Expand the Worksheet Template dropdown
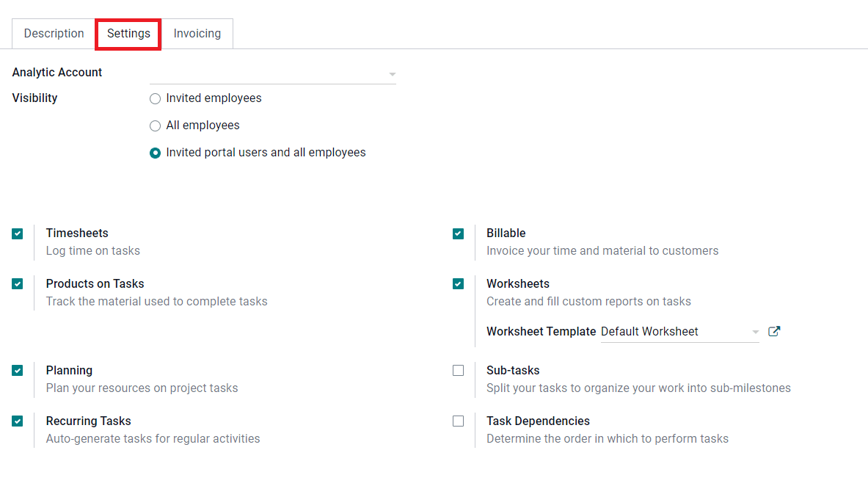 click(x=755, y=331)
